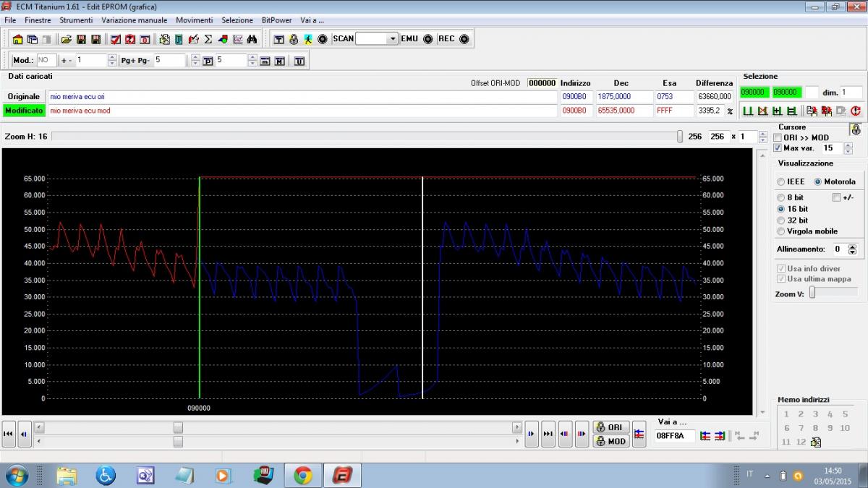Show hidden system tray icons

767,475
